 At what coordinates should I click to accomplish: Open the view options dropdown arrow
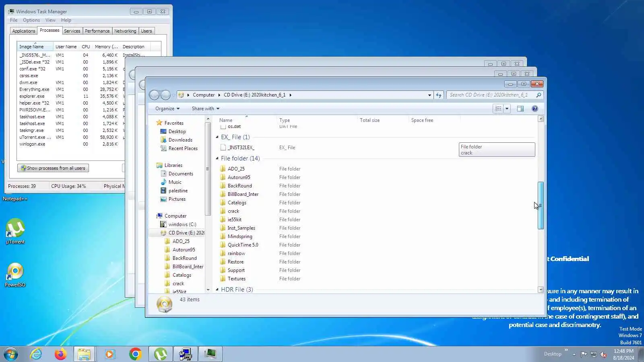click(x=507, y=109)
